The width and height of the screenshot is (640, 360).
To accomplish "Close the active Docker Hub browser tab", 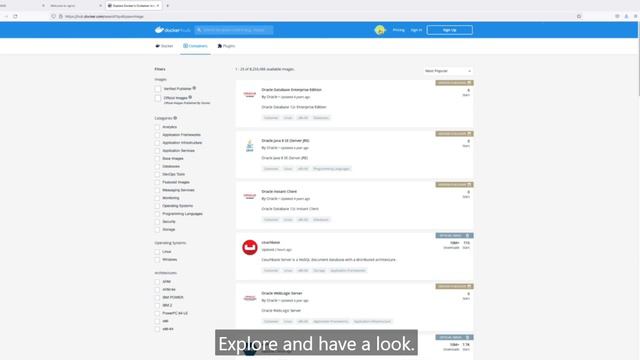I will [x=158, y=6].
